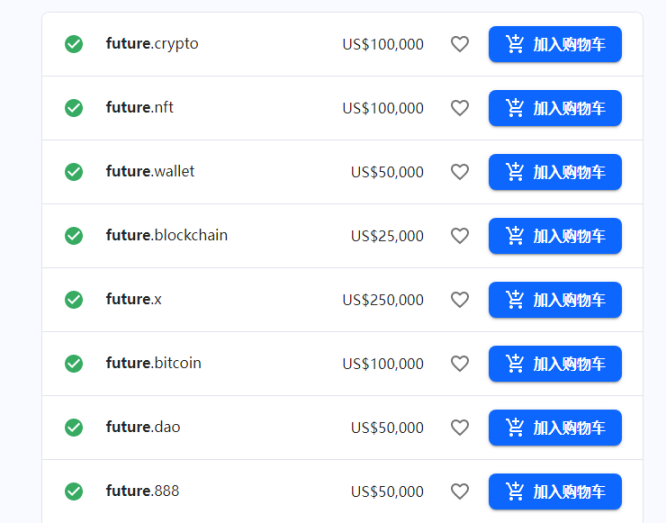Mark future.888 as favorite

pos(460,492)
